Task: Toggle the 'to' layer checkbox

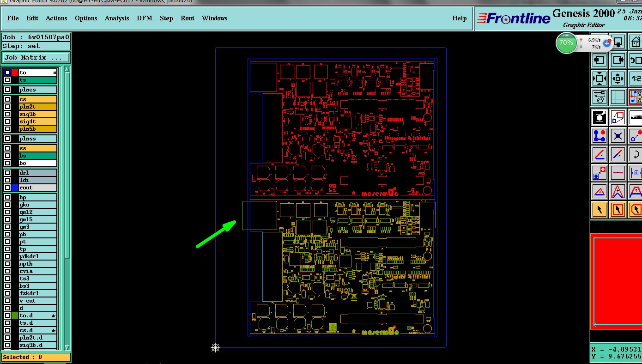Action: (7, 73)
